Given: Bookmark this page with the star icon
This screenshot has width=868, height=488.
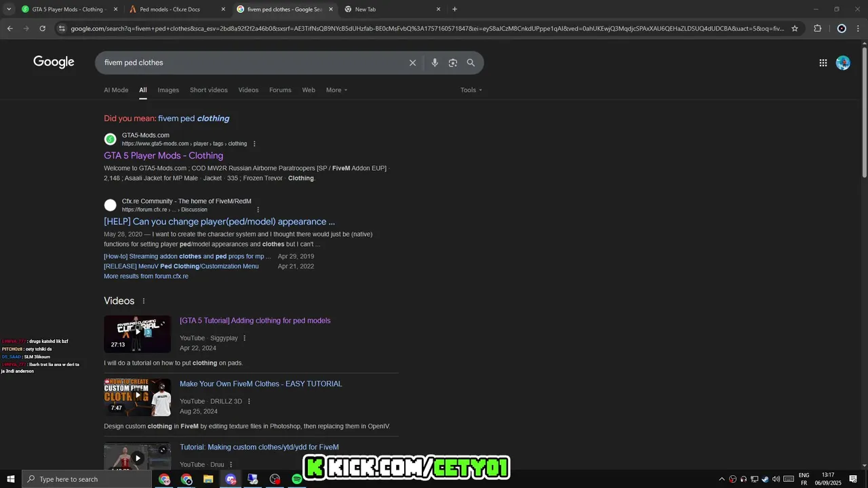Looking at the screenshot, I should (x=795, y=28).
